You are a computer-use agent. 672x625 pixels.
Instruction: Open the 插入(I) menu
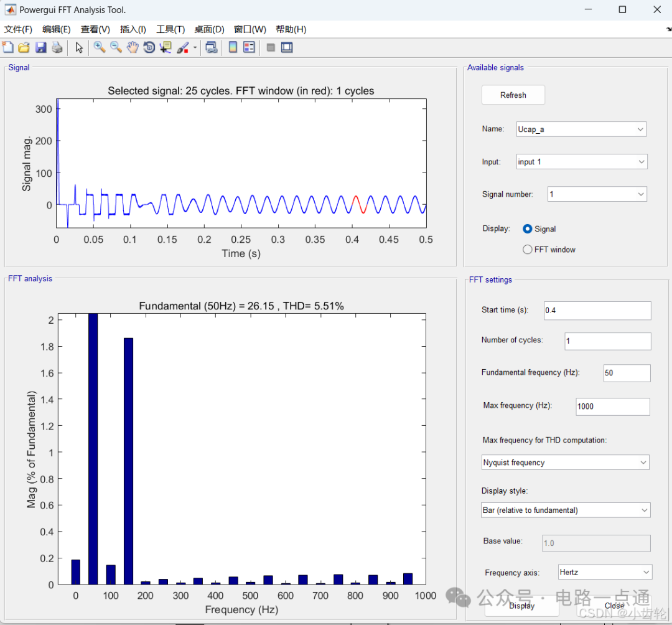(133, 29)
